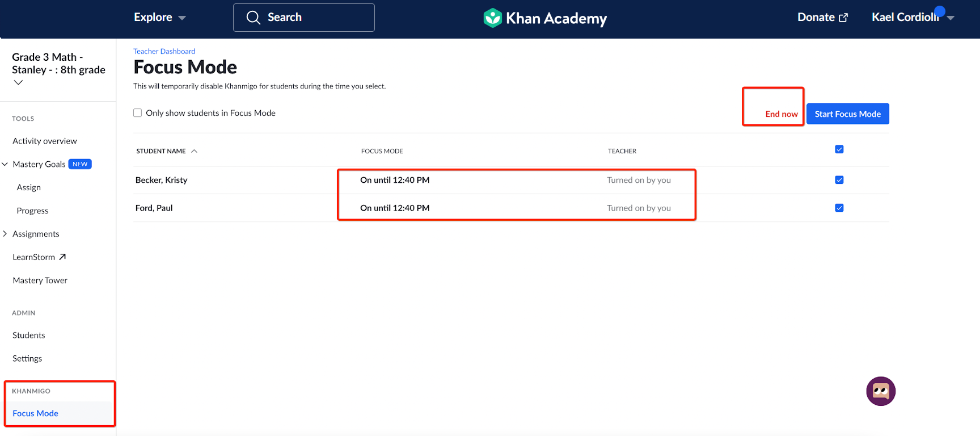This screenshot has height=436, width=980.
Task: Click the TEACHER column header
Action: tap(622, 151)
